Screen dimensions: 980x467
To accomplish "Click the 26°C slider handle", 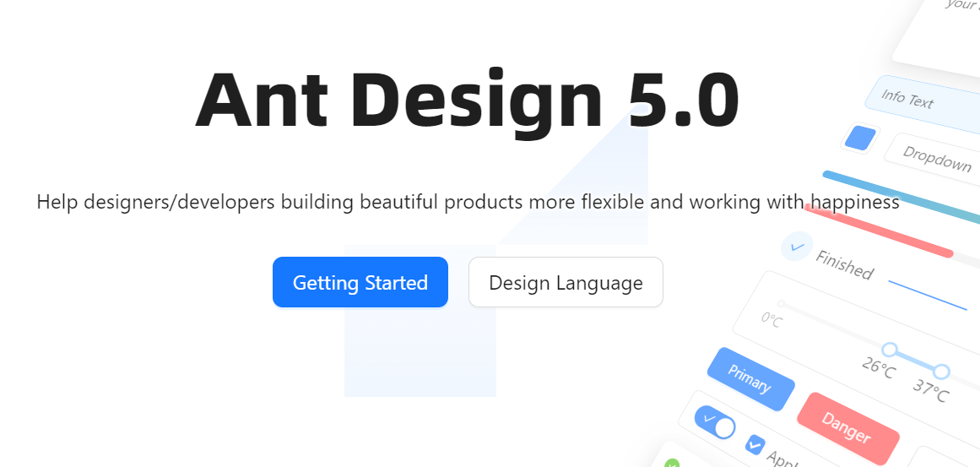I will point(890,350).
